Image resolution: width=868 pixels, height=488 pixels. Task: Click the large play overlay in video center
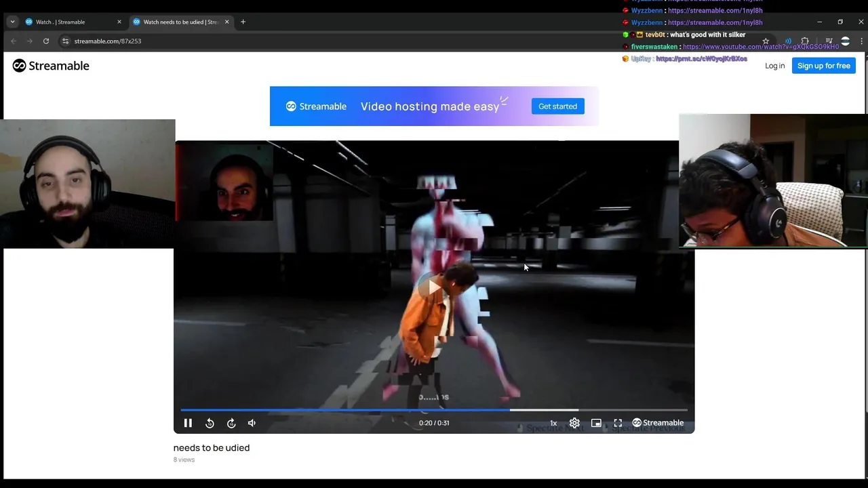[x=434, y=287]
